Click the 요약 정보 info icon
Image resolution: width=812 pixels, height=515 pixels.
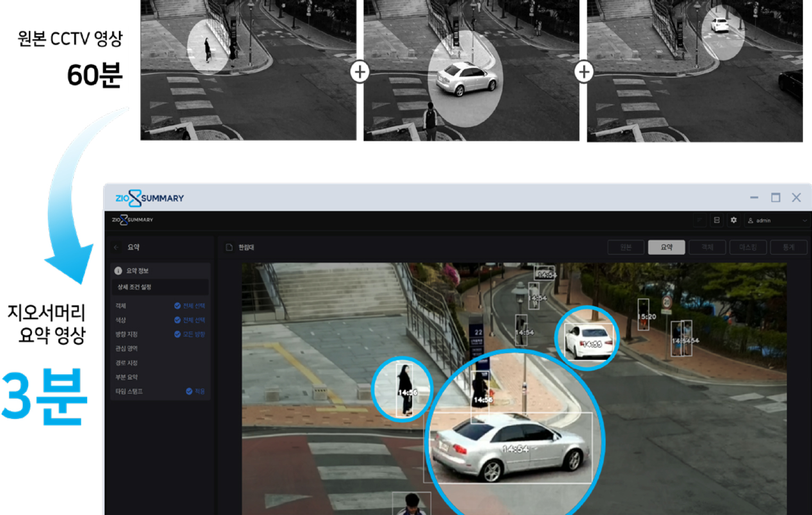[118, 271]
